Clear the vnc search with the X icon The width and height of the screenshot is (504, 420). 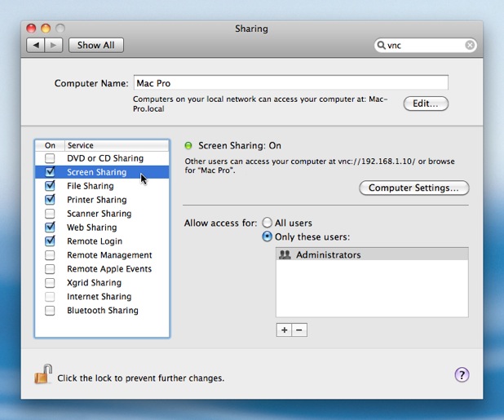tap(470, 45)
